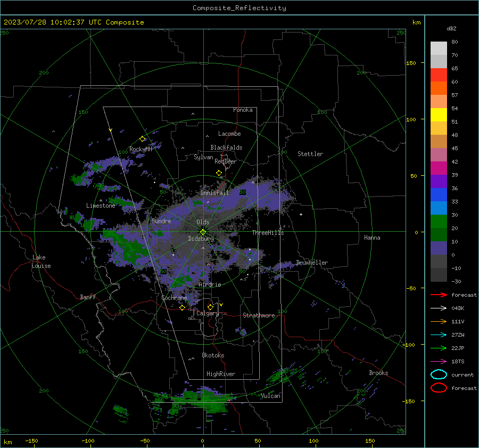The height and width of the screenshot is (448, 479).
Task: Click the Didsbury city label
Action: pyautogui.click(x=201, y=239)
